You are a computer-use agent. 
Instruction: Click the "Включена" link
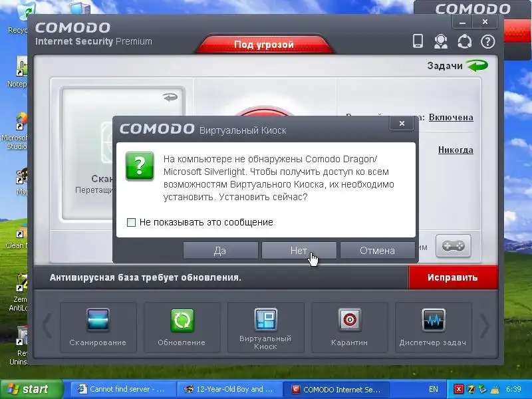coord(451,118)
